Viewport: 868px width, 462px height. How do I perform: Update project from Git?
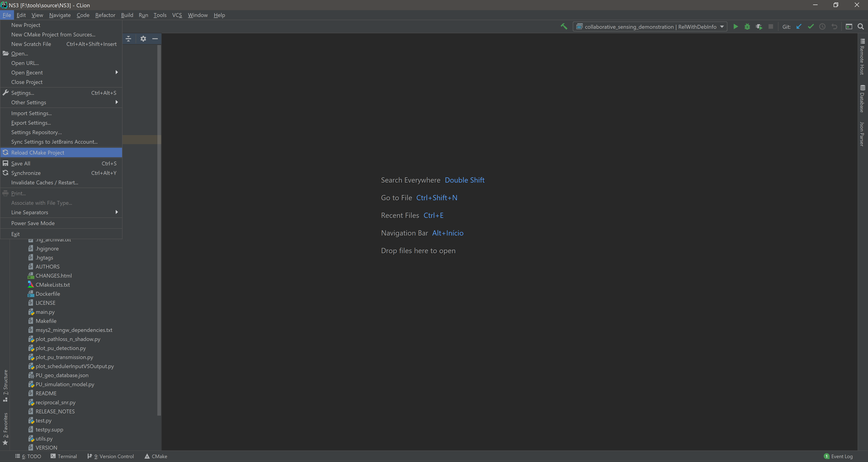coord(799,26)
